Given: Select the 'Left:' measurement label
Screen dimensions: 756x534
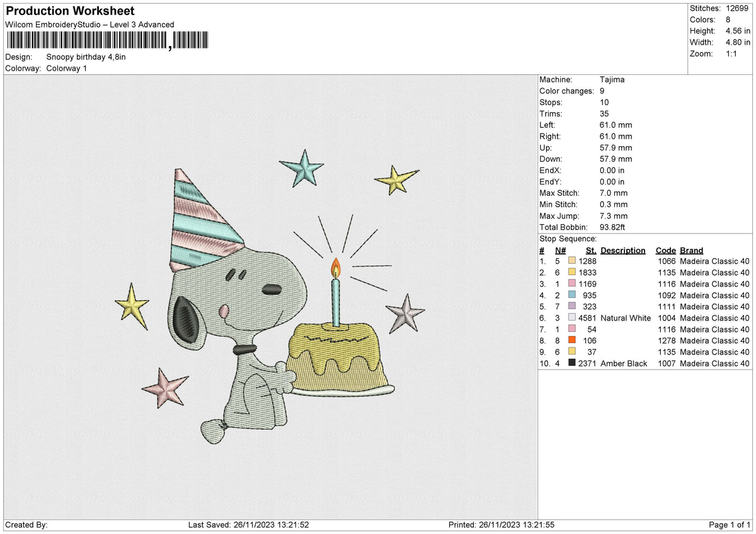Looking at the screenshot, I should [548, 125].
